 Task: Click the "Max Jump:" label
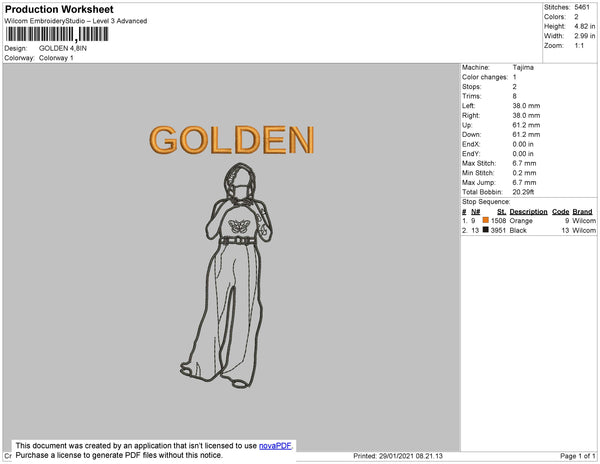coord(479,182)
